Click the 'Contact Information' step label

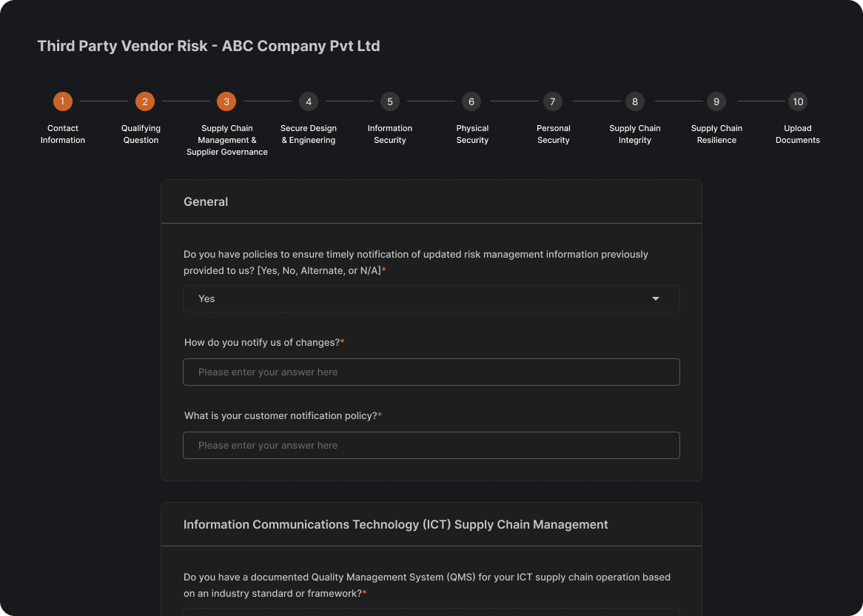point(63,134)
